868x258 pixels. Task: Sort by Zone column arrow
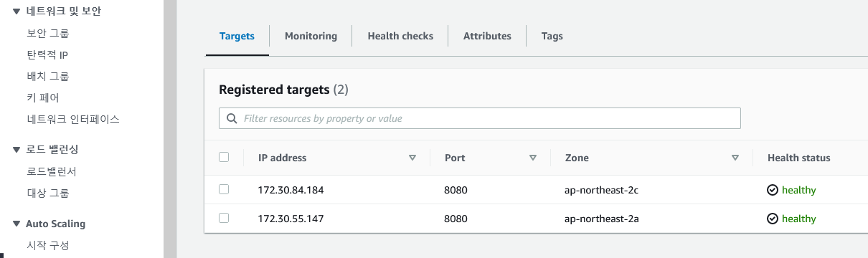pyautogui.click(x=735, y=158)
